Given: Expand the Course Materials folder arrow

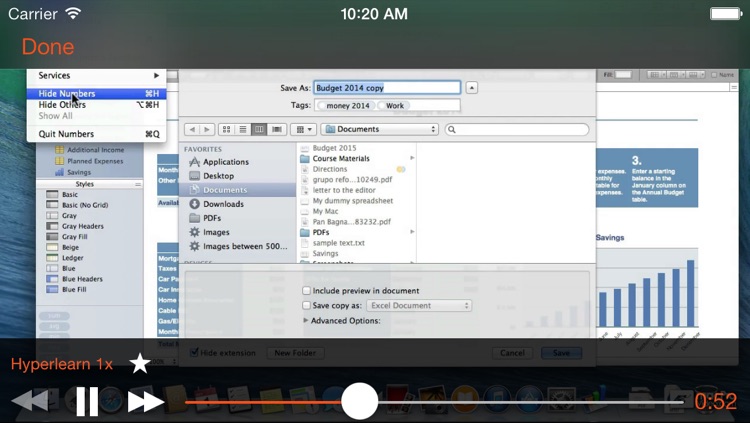Looking at the screenshot, I should click(412, 158).
